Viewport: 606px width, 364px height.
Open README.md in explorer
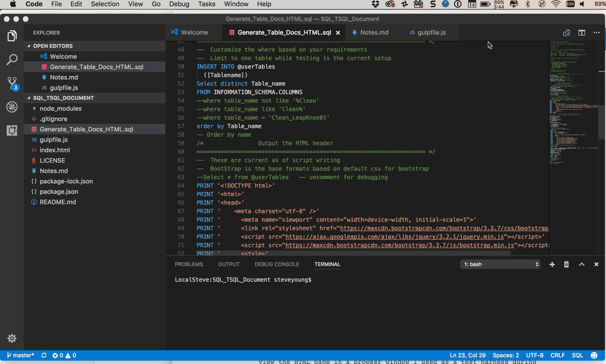pyautogui.click(x=95, y=202)
